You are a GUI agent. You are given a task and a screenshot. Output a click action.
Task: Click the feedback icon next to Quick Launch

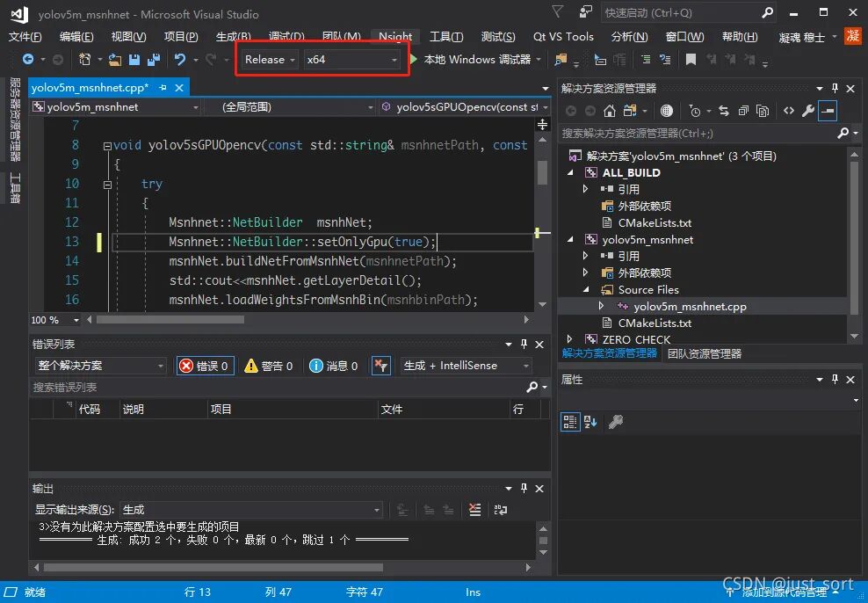585,12
